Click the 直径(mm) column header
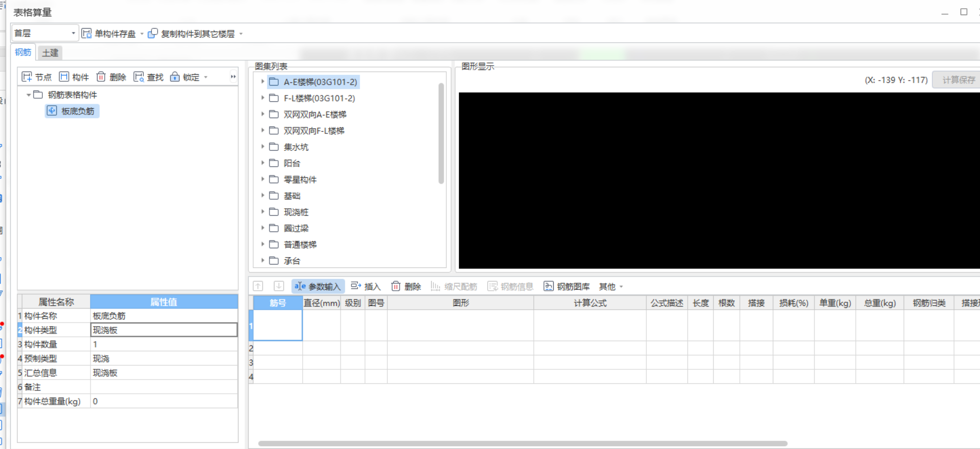Image resolution: width=980 pixels, height=449 pixels. click(322, 303)
